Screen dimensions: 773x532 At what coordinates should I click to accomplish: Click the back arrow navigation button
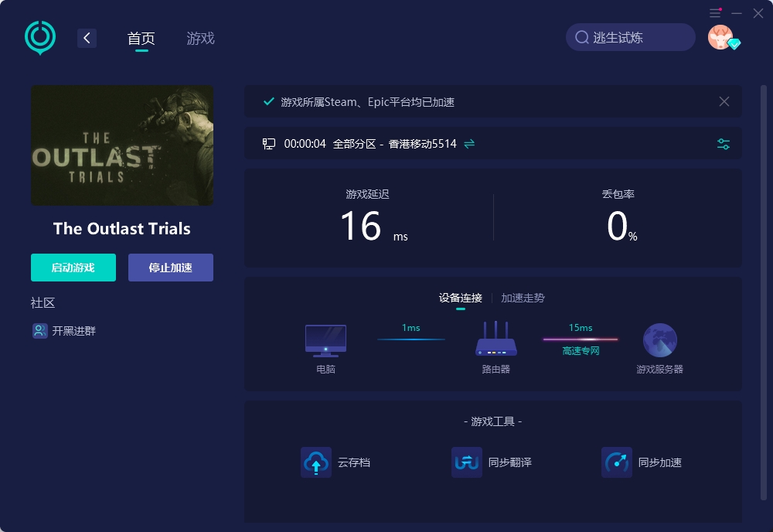pyautogui.click(x=87, y=37)
